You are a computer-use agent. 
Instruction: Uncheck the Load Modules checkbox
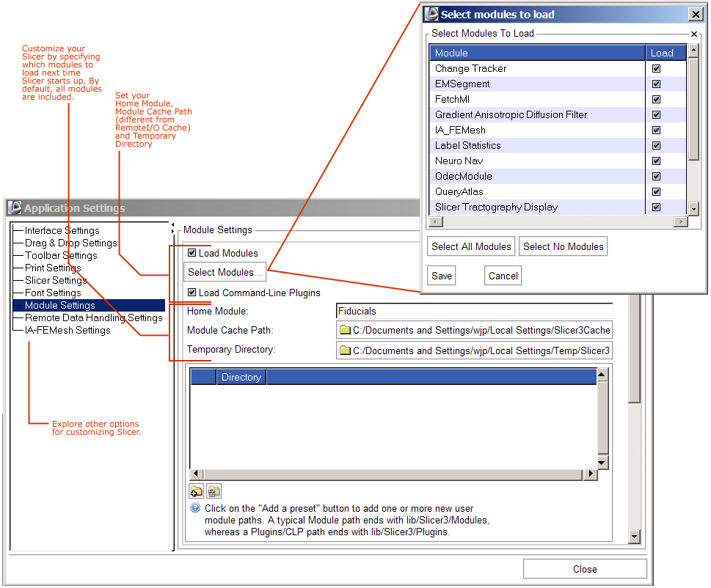tap(192, 253)
